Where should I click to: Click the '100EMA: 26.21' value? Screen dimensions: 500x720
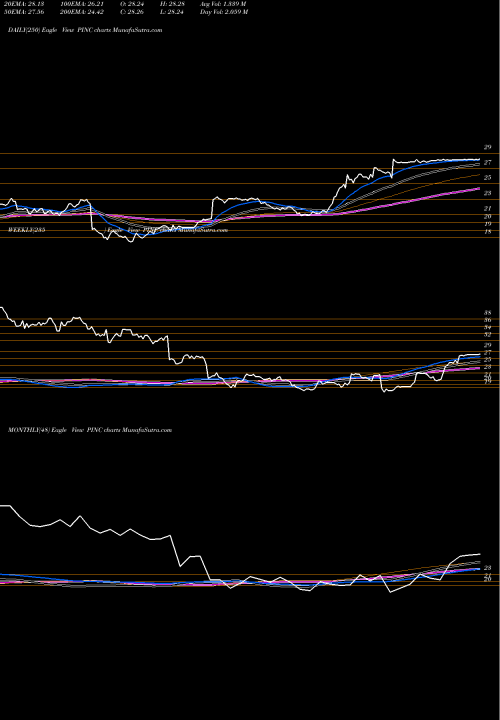(x=81, y=4)
